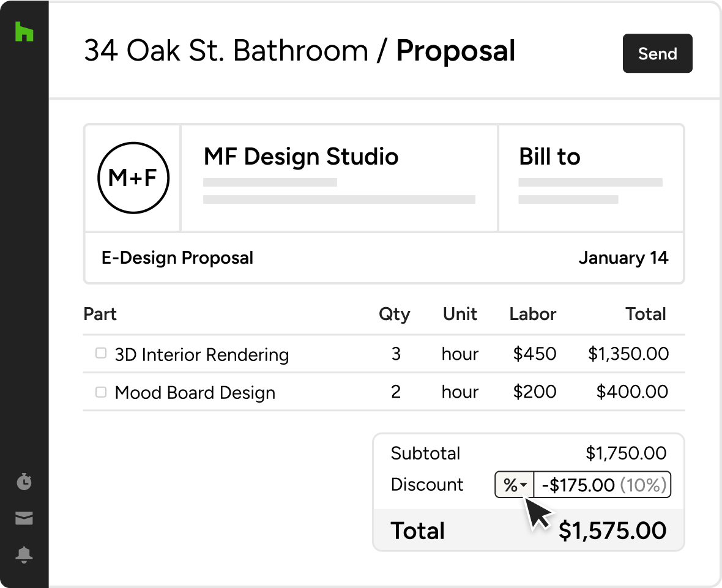Click the quantity value for 3D Interior Rendering
The height and width of the screenshot is (588, 722).
tap(396, 354)
